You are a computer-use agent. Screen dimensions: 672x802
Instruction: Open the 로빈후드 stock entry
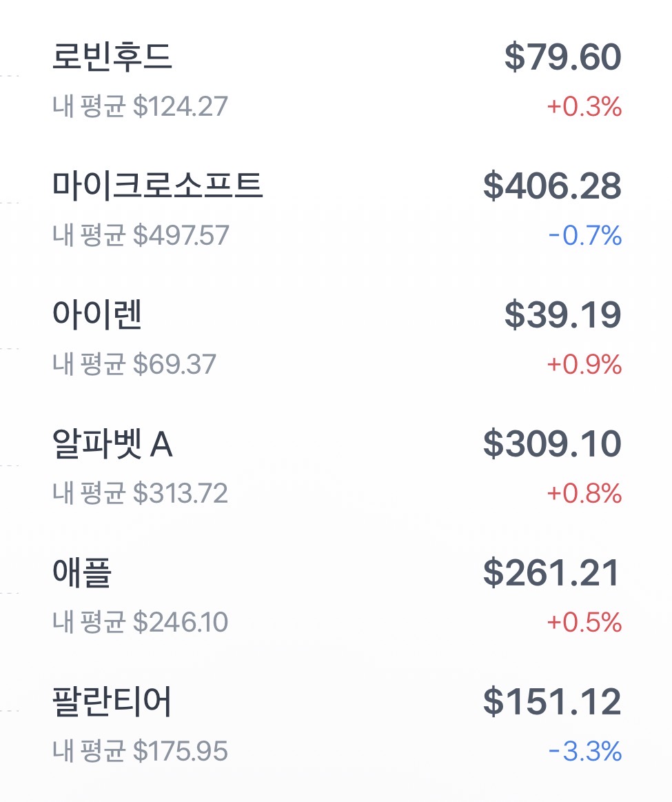click(x=112, y=57)
